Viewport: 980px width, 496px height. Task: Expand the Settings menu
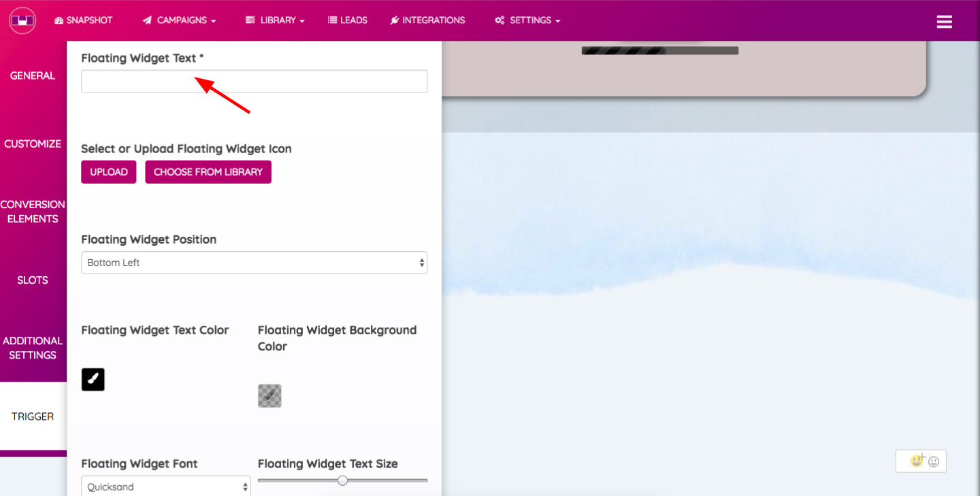pos(527,20)
